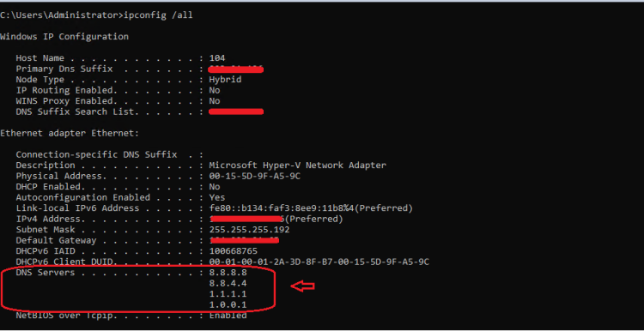The image size is (644, 331).
Task: Click the Node Type Hybrid value
Action: coord(225,80)
